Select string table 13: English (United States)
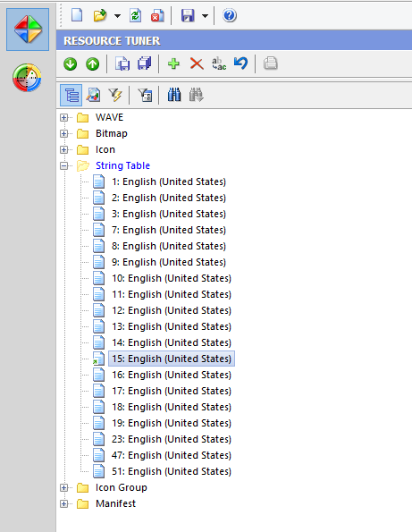The image size is (412, 532). pyautogui.click(x=172, y=326)
